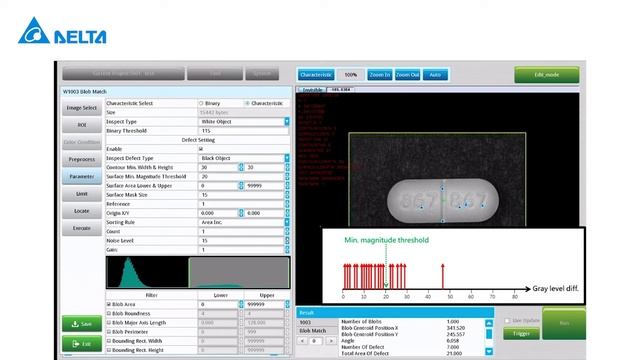Adjust Contour Min. Width stepper arrows
The height and width of the screenshot is (360, 640).
241,167
